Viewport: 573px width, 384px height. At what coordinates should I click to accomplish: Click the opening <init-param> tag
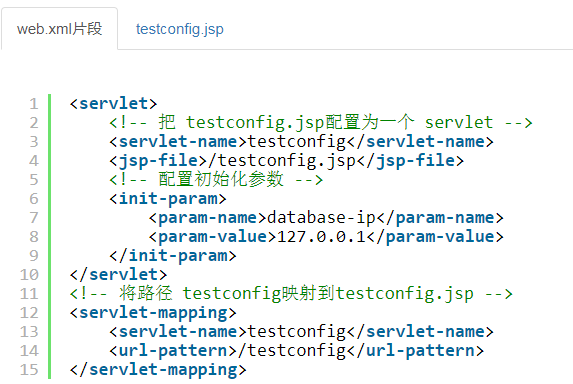point(168,199)
